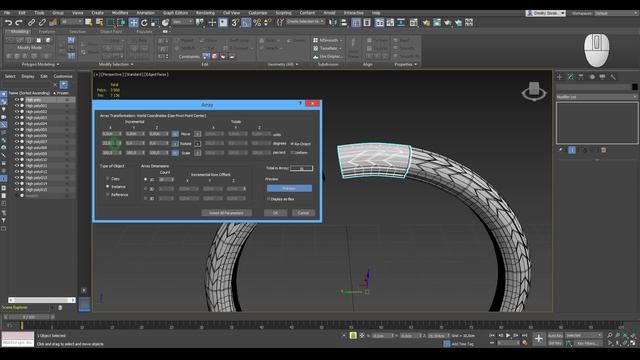Click the Play Animation button
The height and width of the screenshot is (360, 640).
click(x=508, y=336)
